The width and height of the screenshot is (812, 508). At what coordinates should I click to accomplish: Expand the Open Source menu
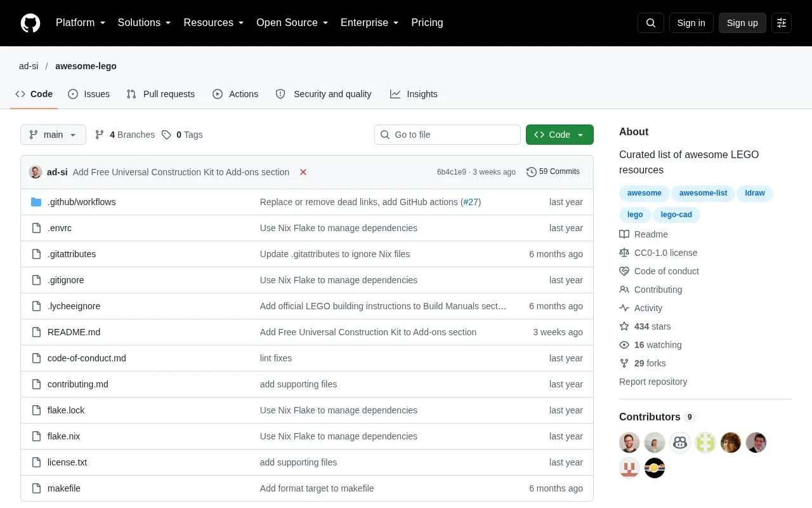292,23
